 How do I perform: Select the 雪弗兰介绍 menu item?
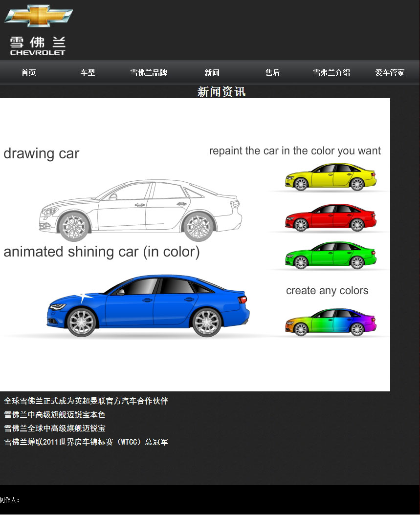click(x=332, y=72)
